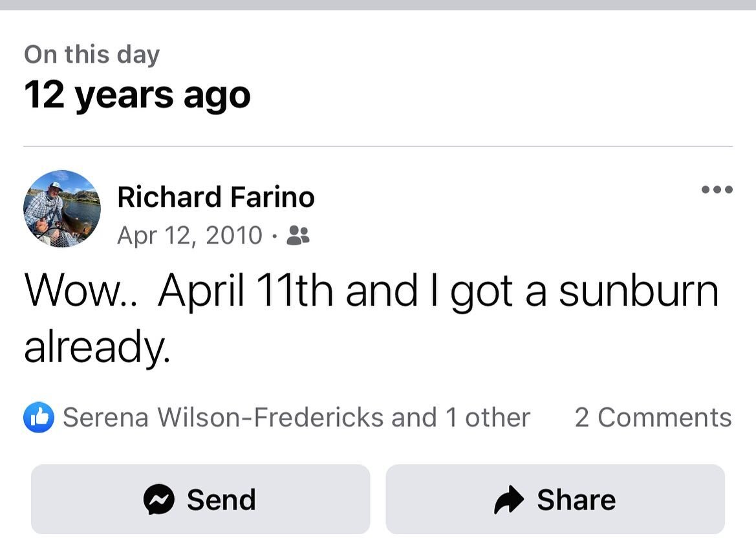756x558 pixels.
Task: Click the "On this day" label
Action: coord(92,54)
